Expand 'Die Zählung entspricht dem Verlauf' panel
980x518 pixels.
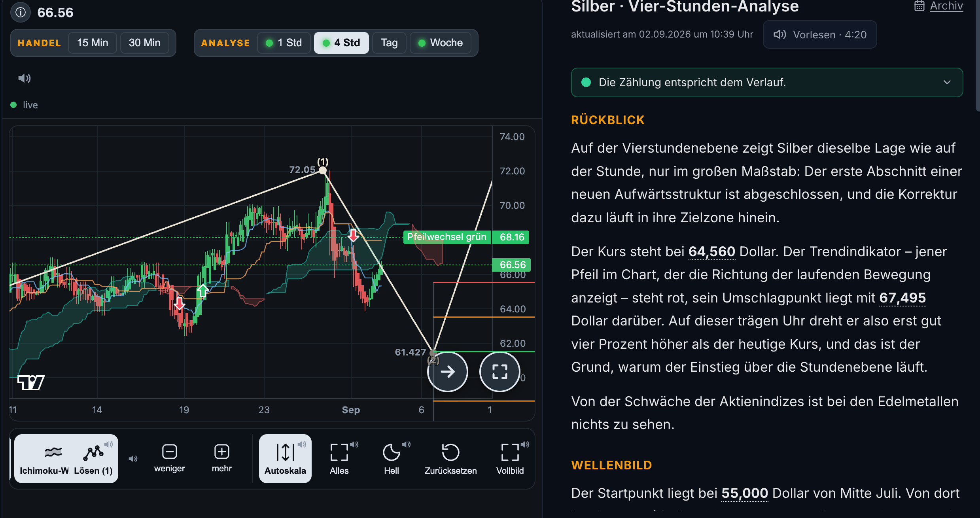coord(767,82)
